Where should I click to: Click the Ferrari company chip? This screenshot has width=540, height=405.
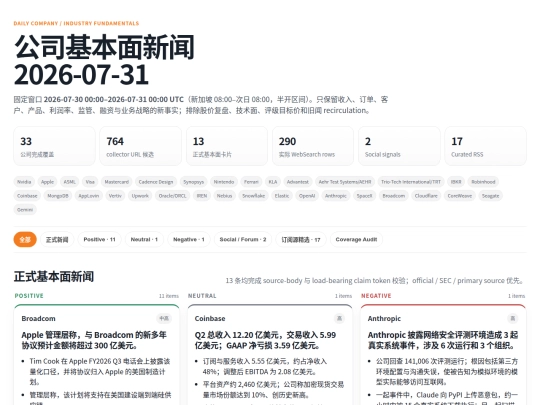[x=251, y=182]
